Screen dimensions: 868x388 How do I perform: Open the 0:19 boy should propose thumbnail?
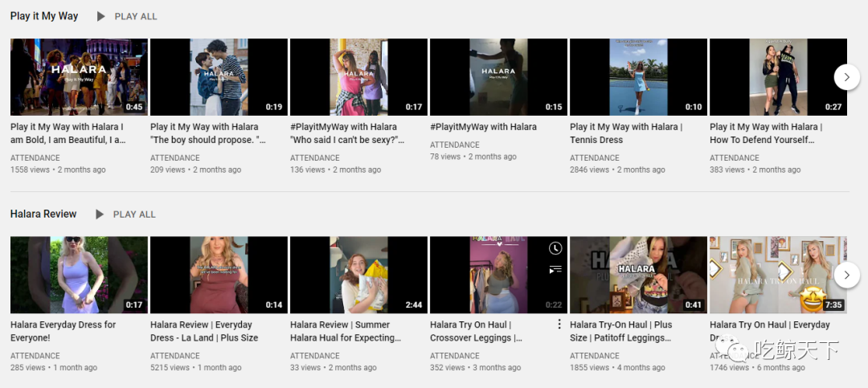point(219,77)
